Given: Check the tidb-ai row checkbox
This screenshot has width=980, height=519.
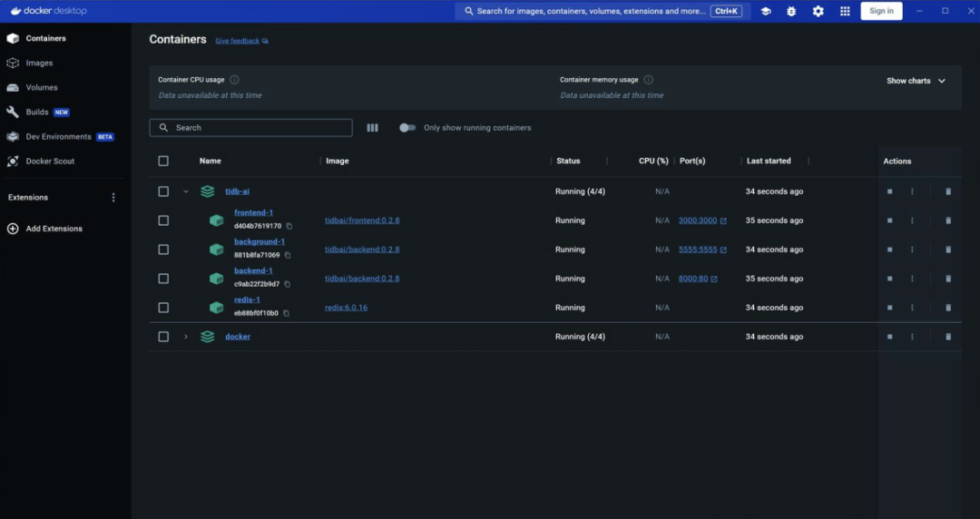Looking at the screenshot, I should pyautogui.click(x=163, y=191).
